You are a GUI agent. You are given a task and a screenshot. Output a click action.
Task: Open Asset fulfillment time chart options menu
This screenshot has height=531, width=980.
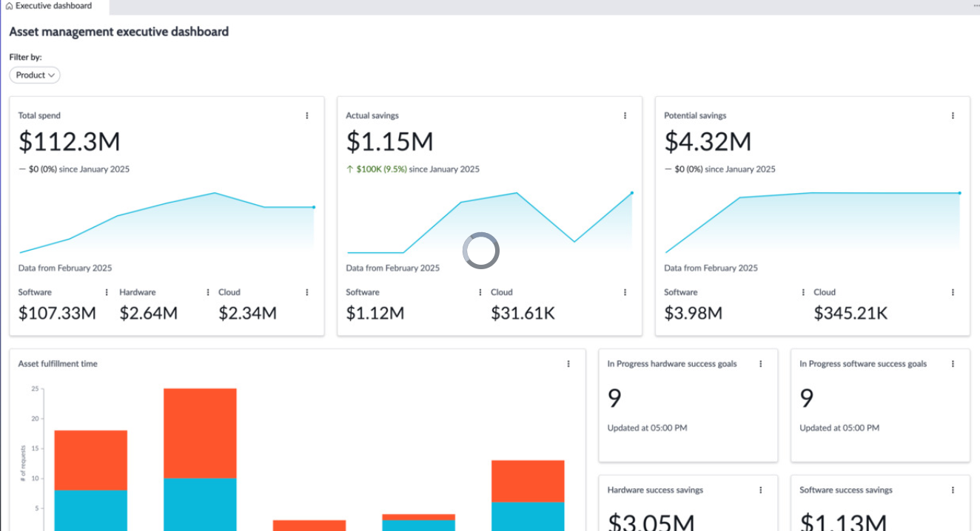pyautogui.click(x=568, y=364)
